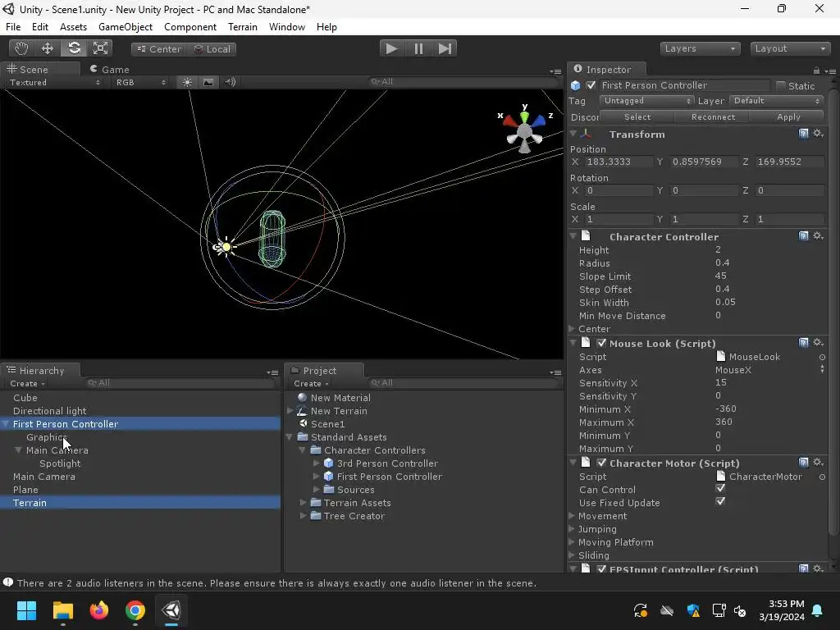This screenshot has width=840, height=630.
Task: Click MouseLook script object picker circle
Action: pyautogui.click(x=822, y=357)
